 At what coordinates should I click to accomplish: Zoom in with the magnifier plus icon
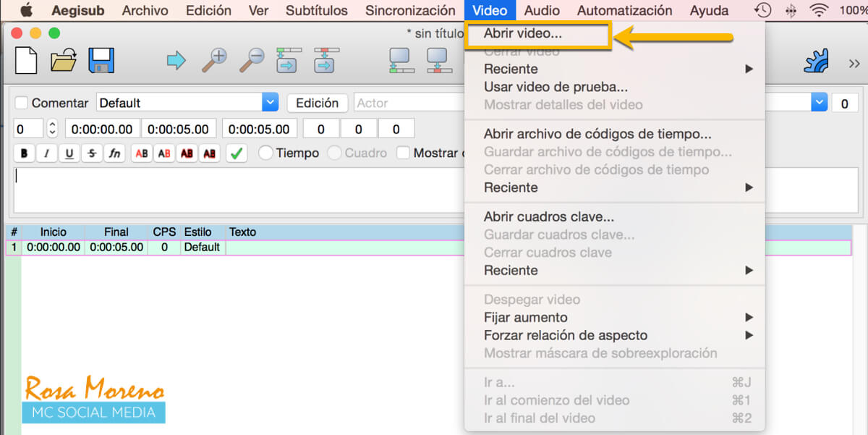click(x=214, y=60)
